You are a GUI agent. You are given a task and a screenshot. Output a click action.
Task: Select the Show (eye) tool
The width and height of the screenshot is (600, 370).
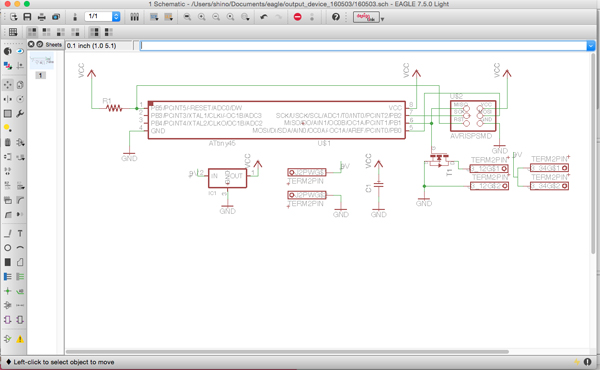(x=20, y=51)
